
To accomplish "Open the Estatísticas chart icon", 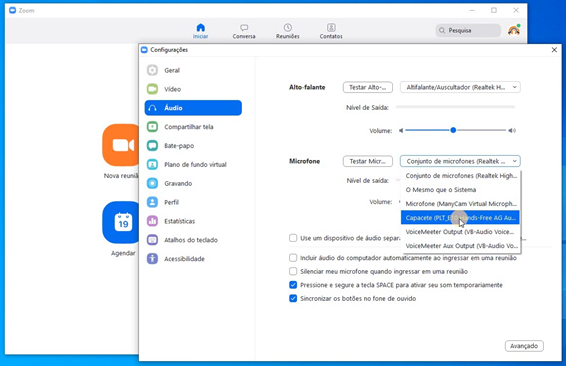I will (x=152, y=221).
